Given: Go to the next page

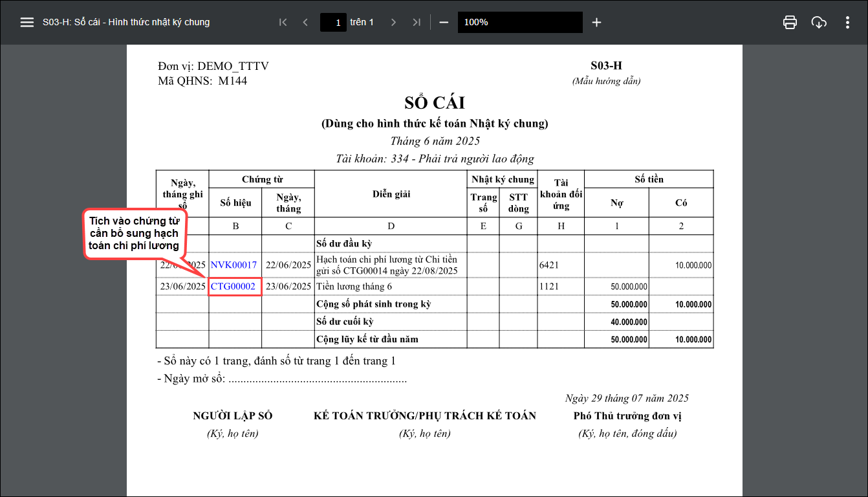Looking at the screenshot, I should point(393,22).
